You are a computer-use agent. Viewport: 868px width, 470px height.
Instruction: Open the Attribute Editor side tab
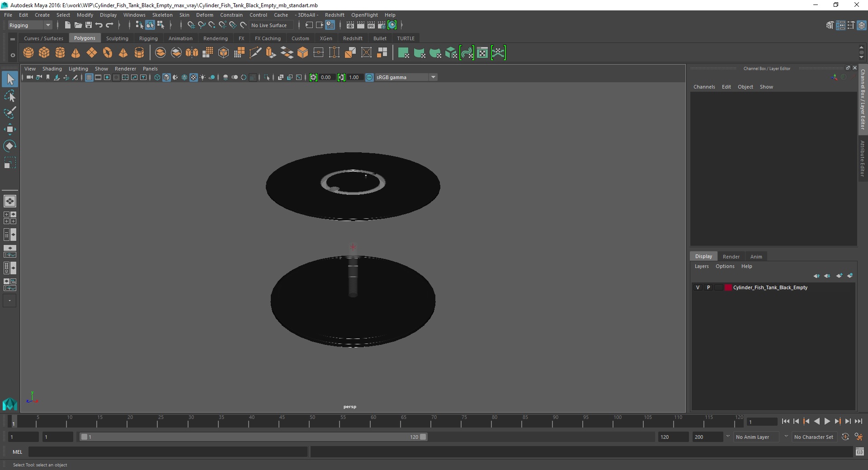(x=863, y=158)
